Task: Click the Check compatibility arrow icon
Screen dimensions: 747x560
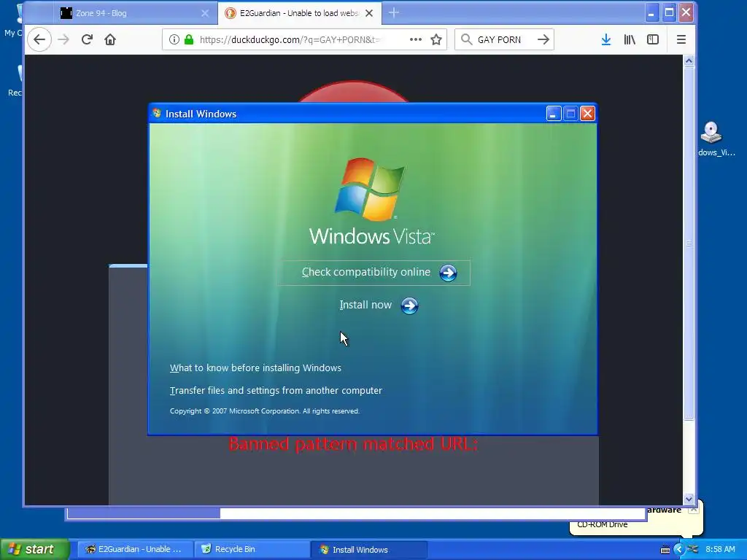Action: pos(448,273)
